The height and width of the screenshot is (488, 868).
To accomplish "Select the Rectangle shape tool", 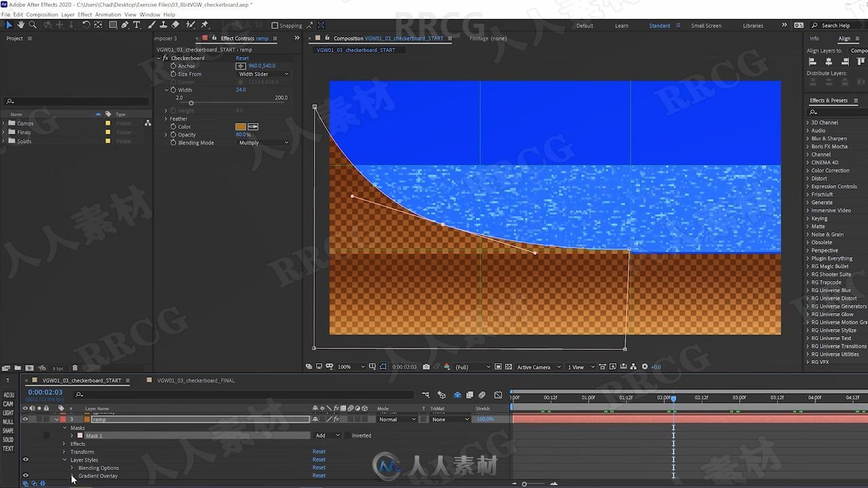I will point(113,25).
